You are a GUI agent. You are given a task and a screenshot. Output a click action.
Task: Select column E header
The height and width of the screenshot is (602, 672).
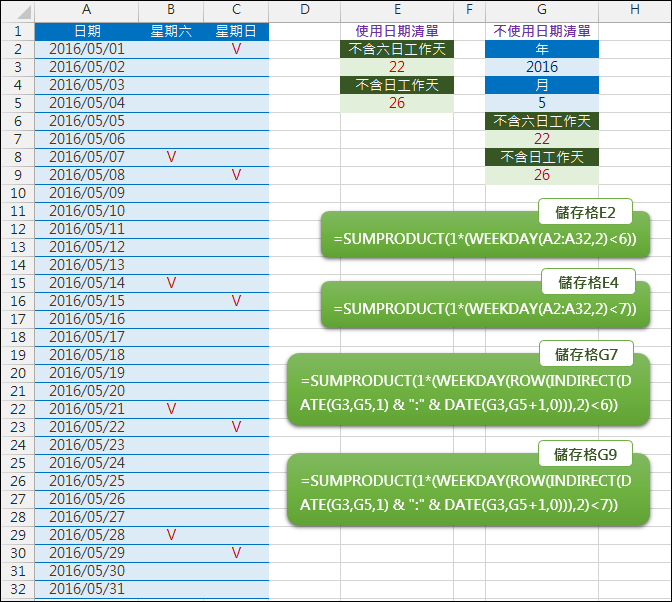point(397,11)
